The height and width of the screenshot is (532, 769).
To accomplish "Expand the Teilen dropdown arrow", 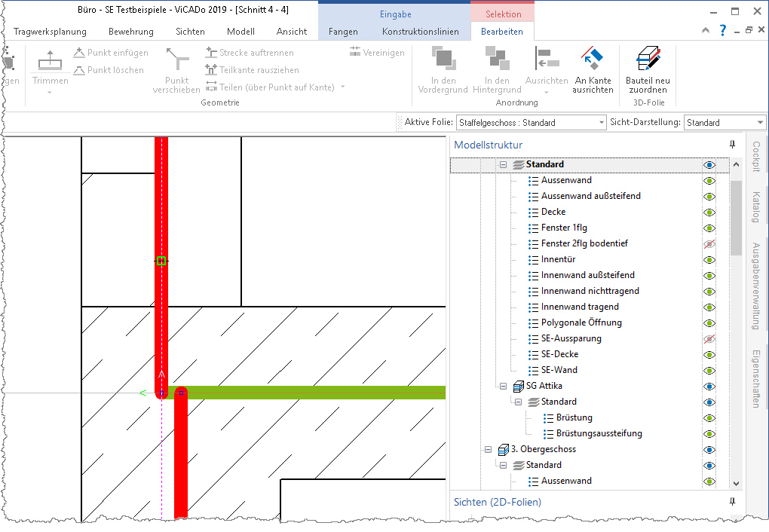I will 343,87.
